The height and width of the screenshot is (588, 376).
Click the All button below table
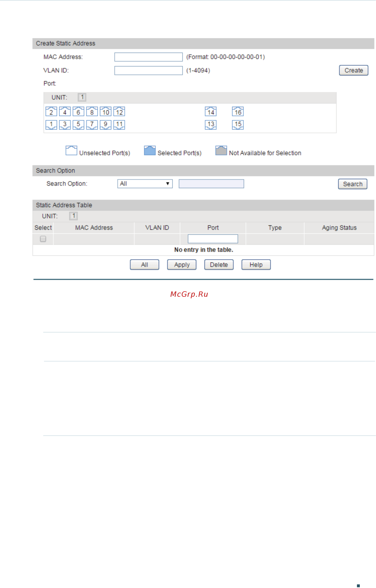[145, 265]
